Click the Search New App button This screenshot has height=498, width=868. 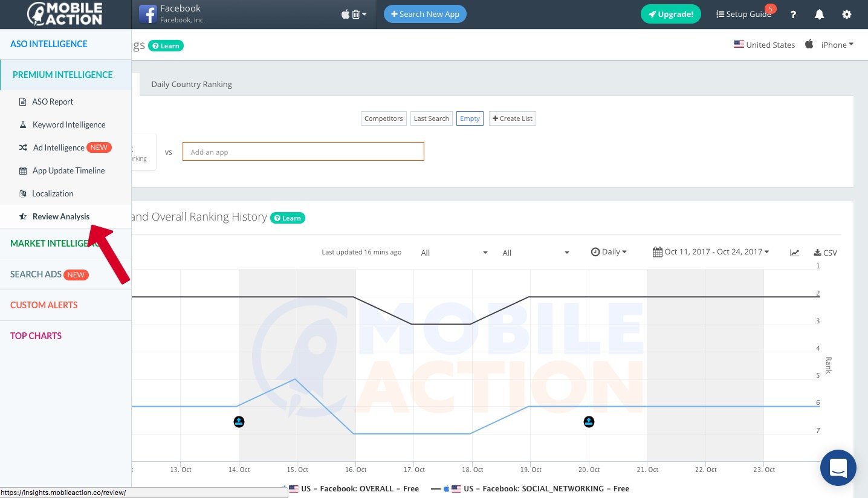tap(425, 14)
